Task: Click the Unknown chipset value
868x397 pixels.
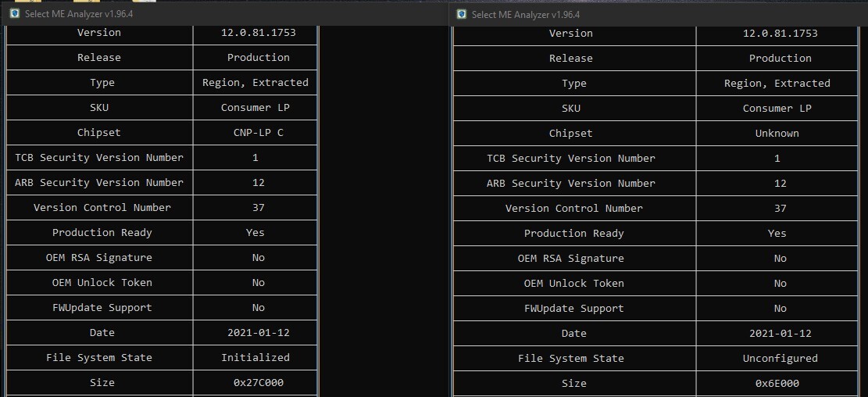Action: (x=777, y=133)
